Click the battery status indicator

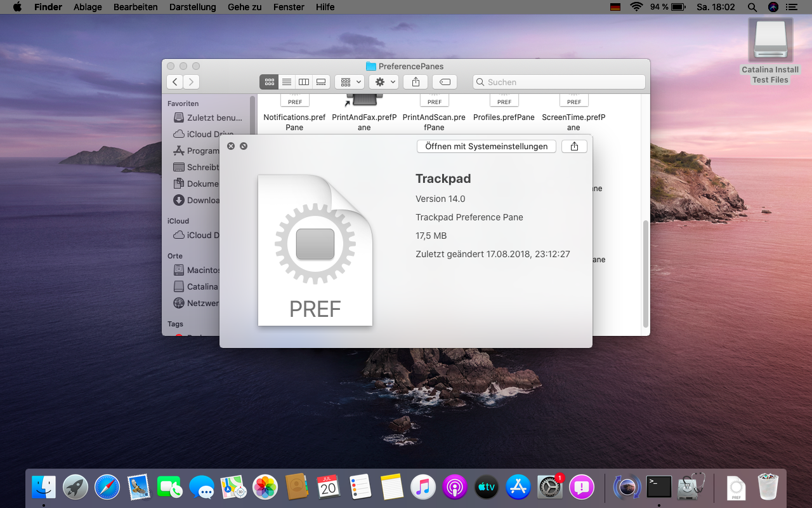click(x=667, y=7)
